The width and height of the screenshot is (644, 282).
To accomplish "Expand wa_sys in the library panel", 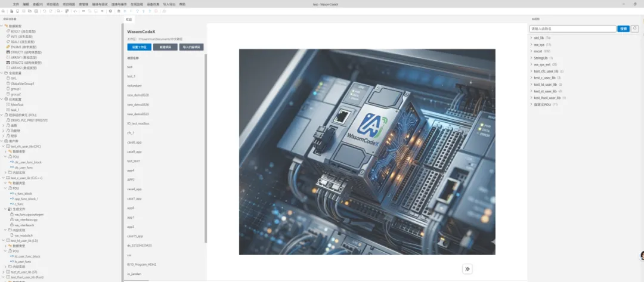I will [x=531, y=44].
